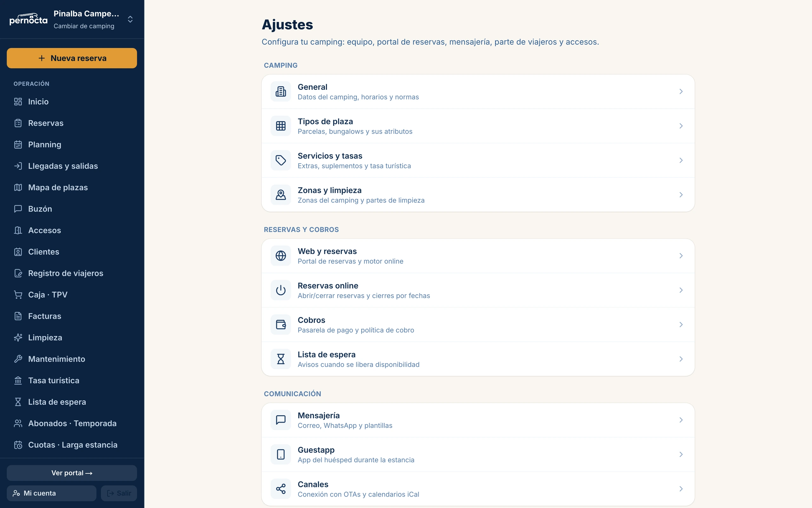Click the Planning calendar icon in sidebar
Image resolution: width=812 pixels, height=508 pixels.
tap(18, 145)
